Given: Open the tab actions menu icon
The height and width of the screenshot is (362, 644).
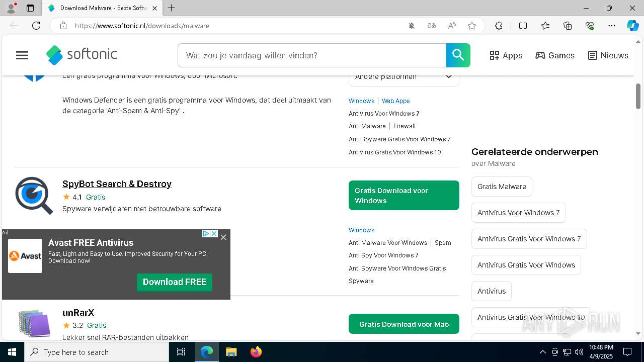Looking at the screenshot, I should pos(30,8).
